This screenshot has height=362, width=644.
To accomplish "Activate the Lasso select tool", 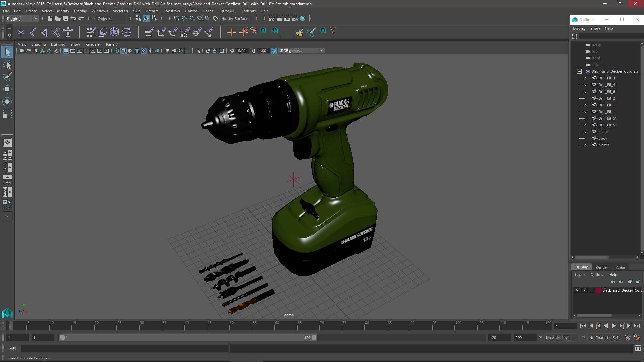I will [7, 64].
